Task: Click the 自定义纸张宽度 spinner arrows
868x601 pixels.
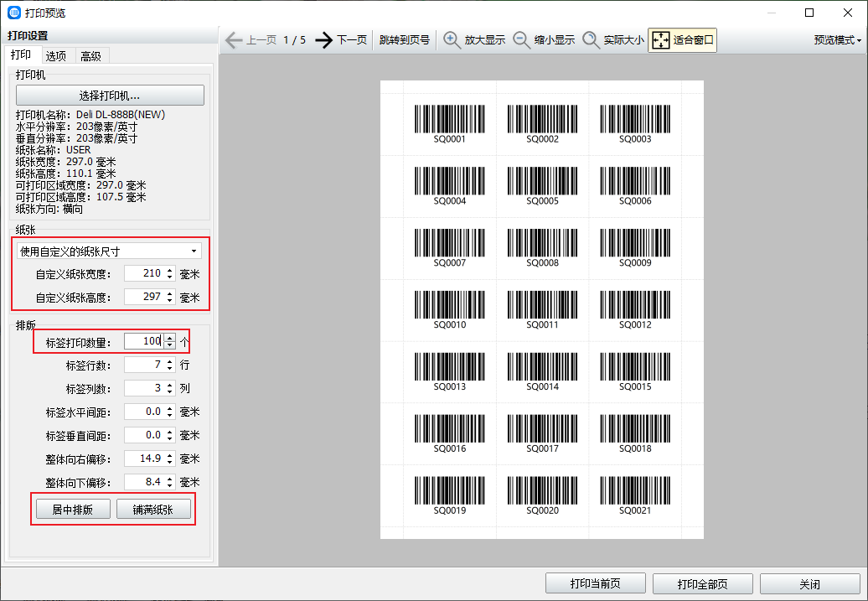Action: tap(170, 273)
